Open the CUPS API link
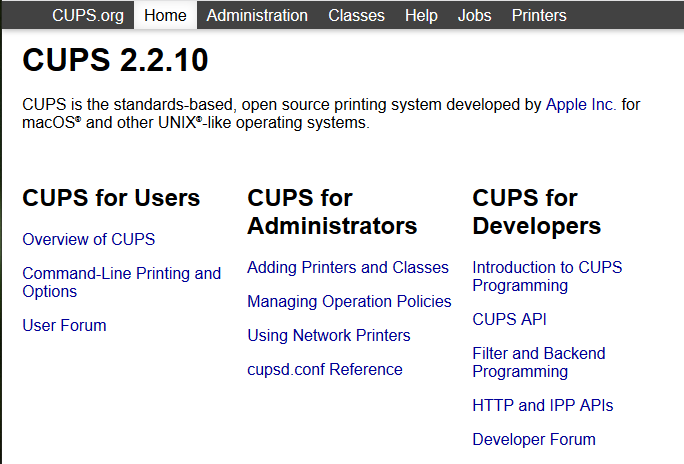684x464 pixels. tap(510, 319)
